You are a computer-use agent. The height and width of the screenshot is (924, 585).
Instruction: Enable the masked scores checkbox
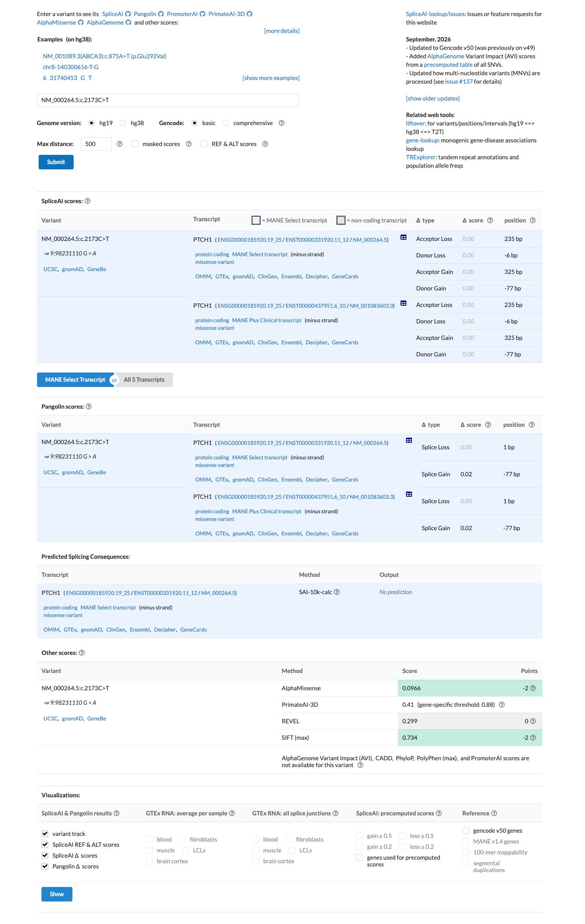tap(135, 144)
